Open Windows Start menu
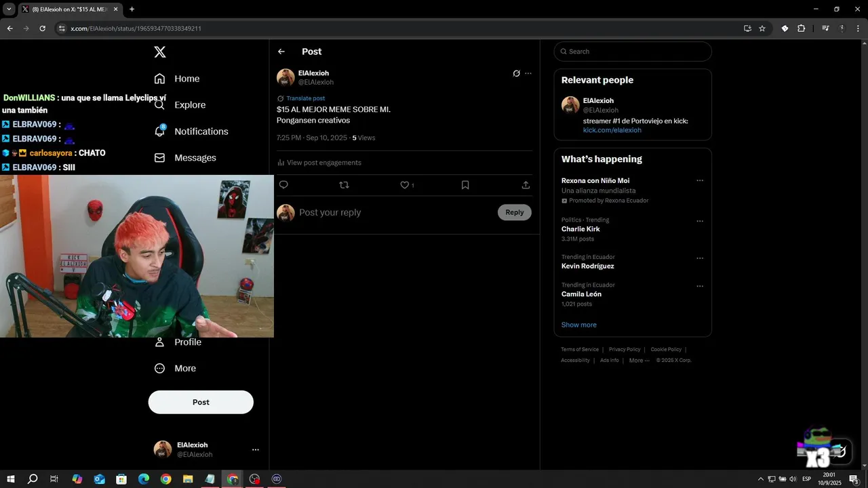This screenshot has width=868, height=488. tap(10, 479)
